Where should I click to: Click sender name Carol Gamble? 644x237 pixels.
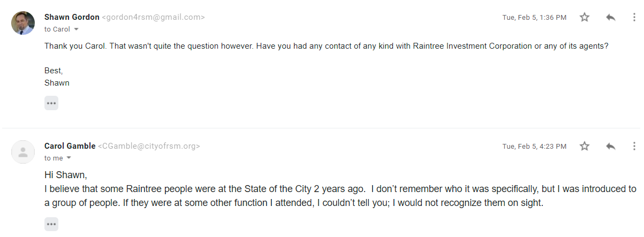70,146
